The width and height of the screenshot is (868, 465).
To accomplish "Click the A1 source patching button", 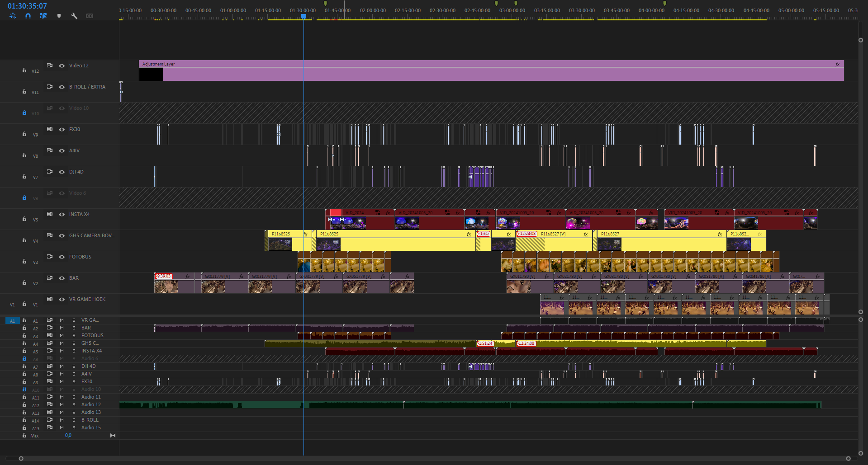I will [x=12, y=320].
